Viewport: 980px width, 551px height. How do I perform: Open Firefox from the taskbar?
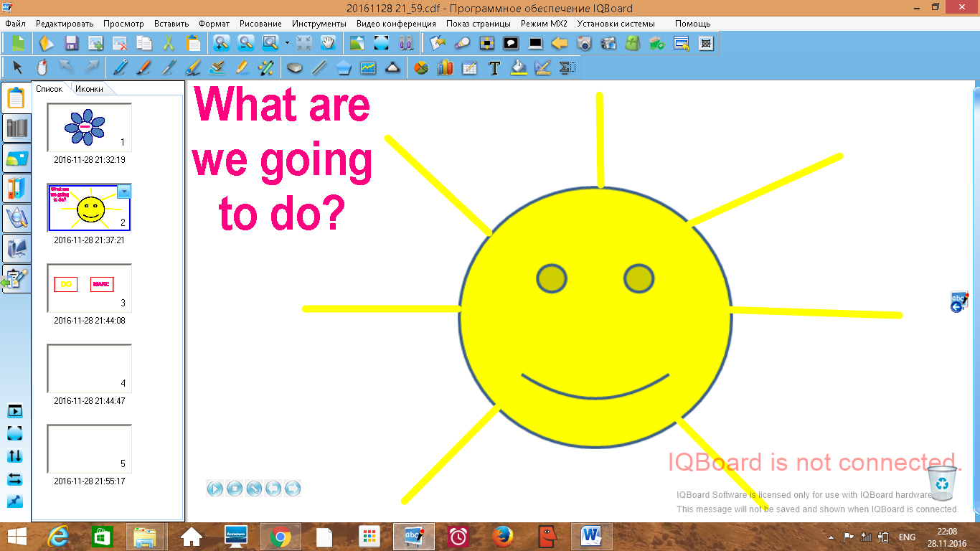503,536
